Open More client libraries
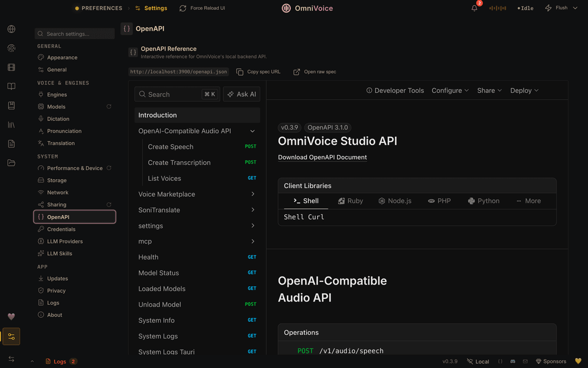This screenshot has width=588, height=368. (x=528, y=201)
